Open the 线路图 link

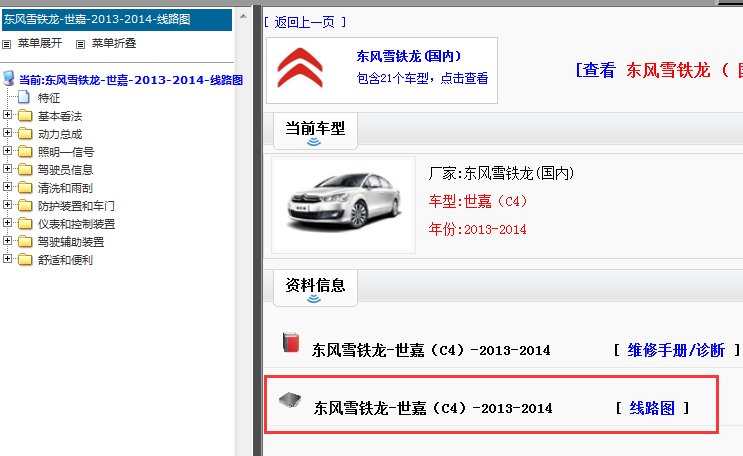tap(652, 408)
